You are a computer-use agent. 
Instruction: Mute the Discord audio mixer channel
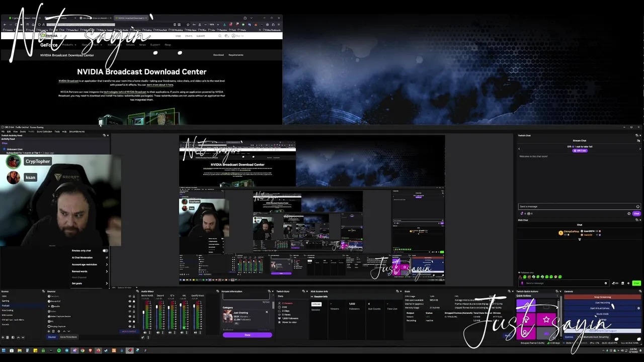[x=158, y=332]
